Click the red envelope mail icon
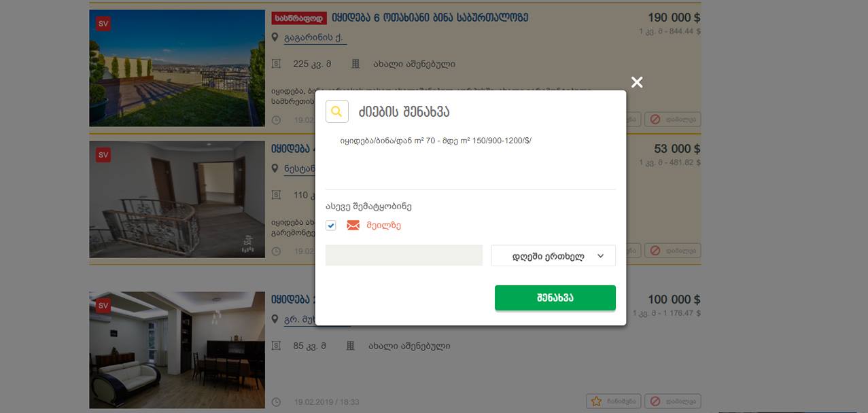868x413 pixels. click(x=353, y=226)
